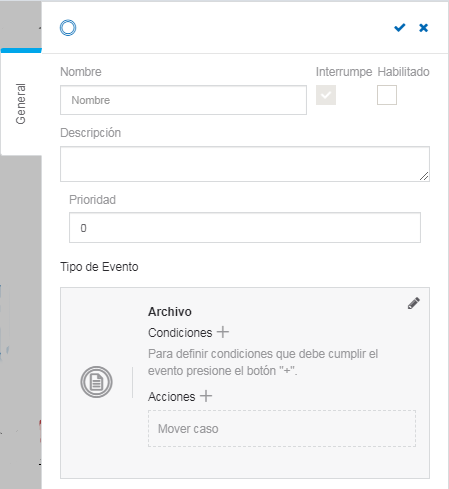The image size is (449, 489).
Task: Edit event type using the pencil icon
Action: (x=414, y=303)
